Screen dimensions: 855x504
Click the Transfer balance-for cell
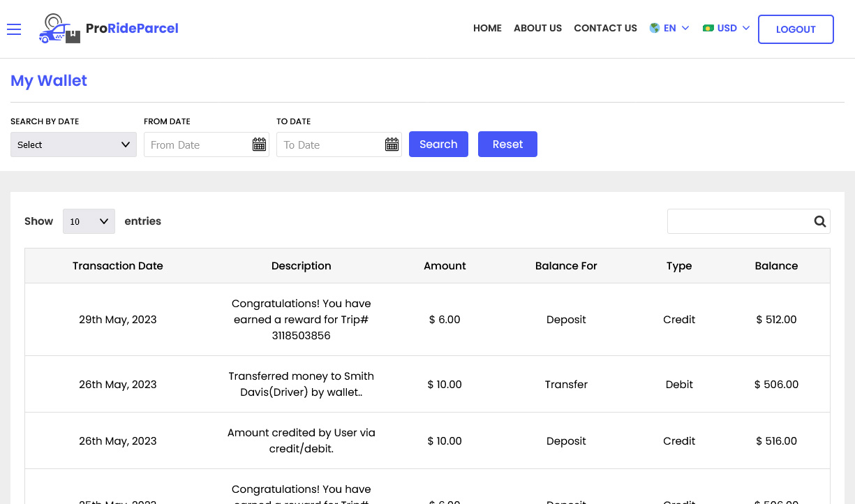566,385
